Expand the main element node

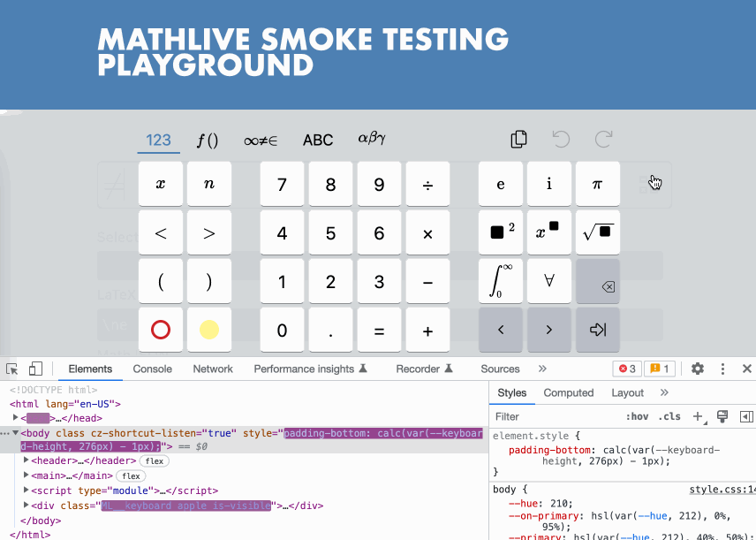[26, 475]
